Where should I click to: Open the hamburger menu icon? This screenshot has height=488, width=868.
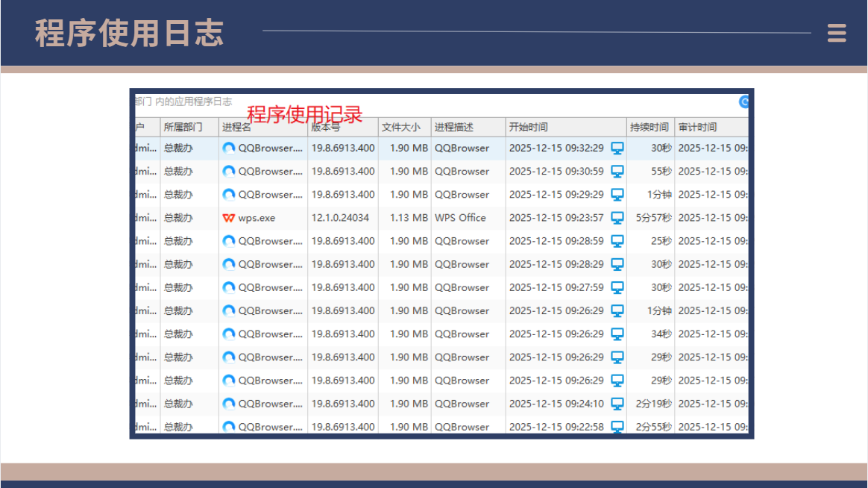pos(837,33)
